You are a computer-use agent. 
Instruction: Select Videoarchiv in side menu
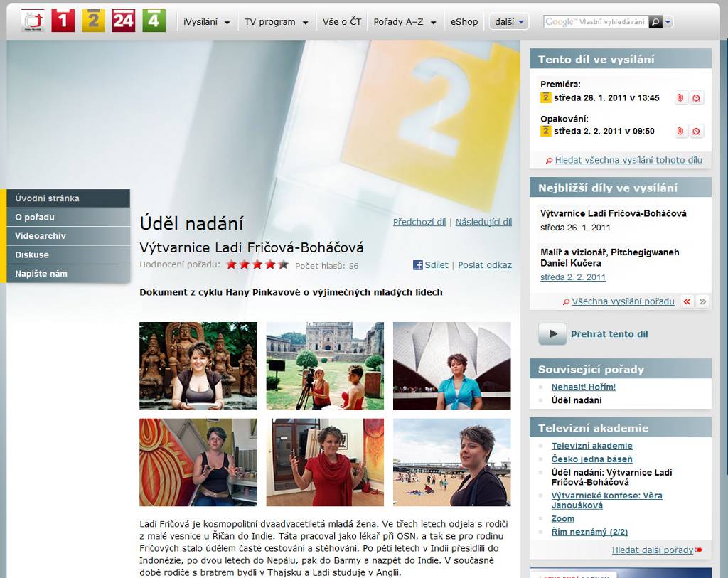(x=68, y=236)
